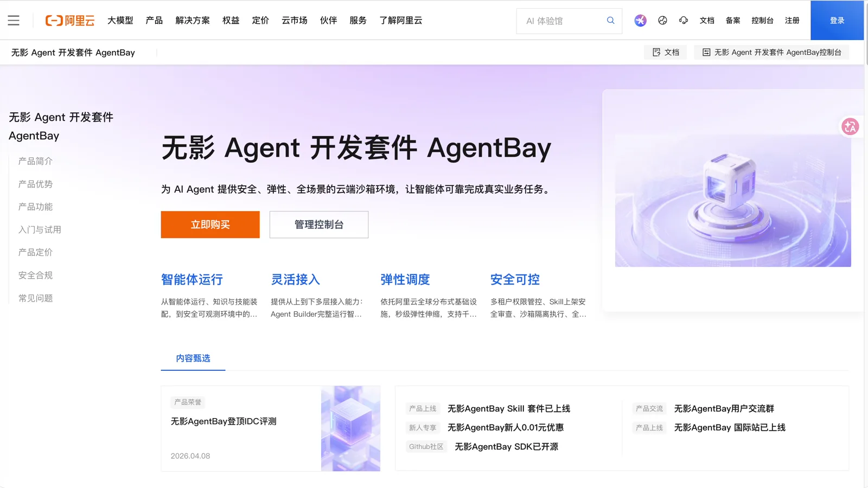Open the AI assistant star icon

pyautogui.click(x=640, y=21)
